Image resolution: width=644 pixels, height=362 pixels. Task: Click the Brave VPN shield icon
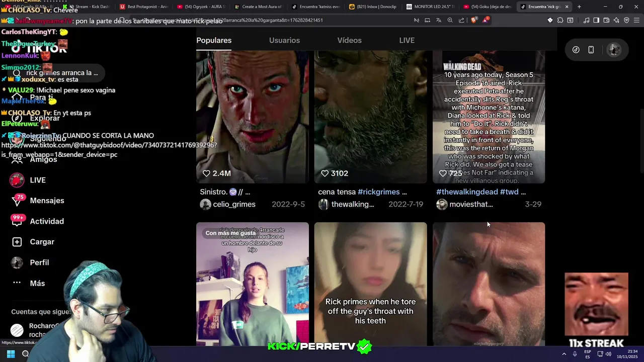click(x=626, y=20)
